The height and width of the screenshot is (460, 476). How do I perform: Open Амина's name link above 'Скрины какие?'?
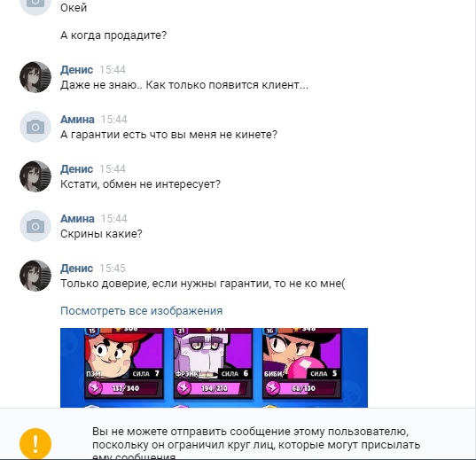[77, 219]
